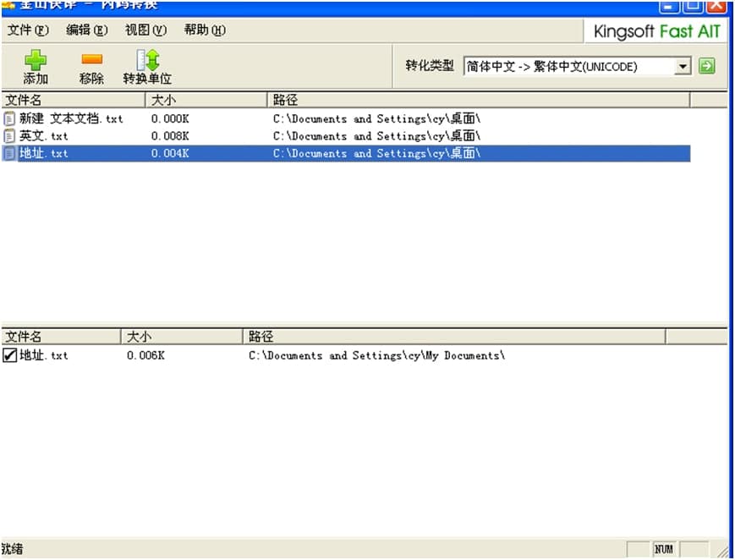Image resolution: width=735 pixels, height=560 pixels.
Task: Click the desktop path of 新建 文本文档.txt
Action: [377, 118]
